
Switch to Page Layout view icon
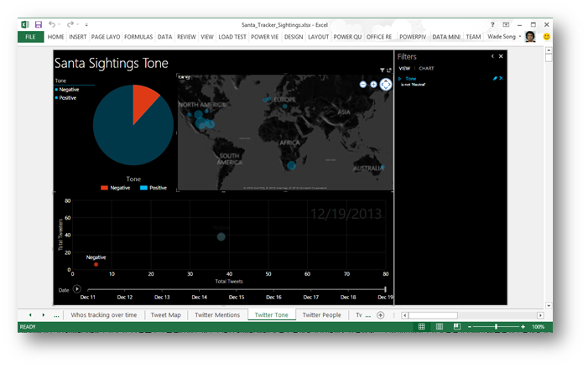click(440, 327)
